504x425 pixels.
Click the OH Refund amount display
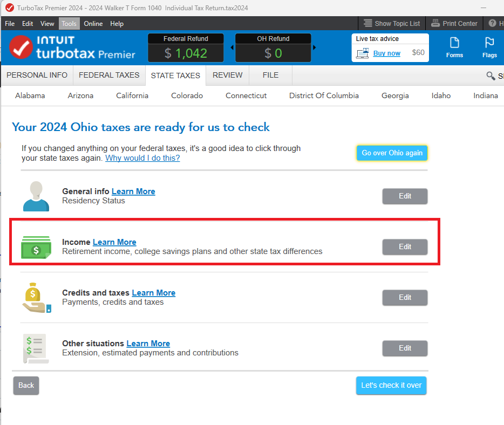coord(273,53)
